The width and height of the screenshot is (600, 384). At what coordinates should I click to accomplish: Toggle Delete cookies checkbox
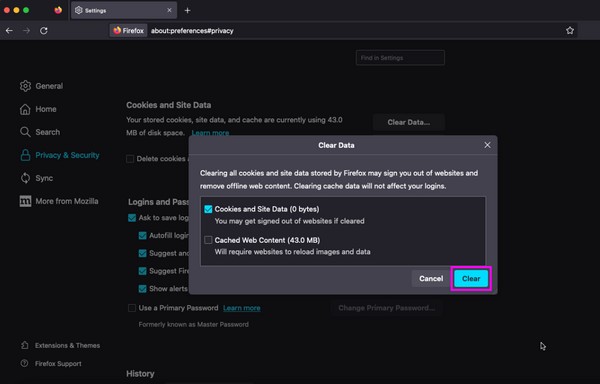[130, 159]
